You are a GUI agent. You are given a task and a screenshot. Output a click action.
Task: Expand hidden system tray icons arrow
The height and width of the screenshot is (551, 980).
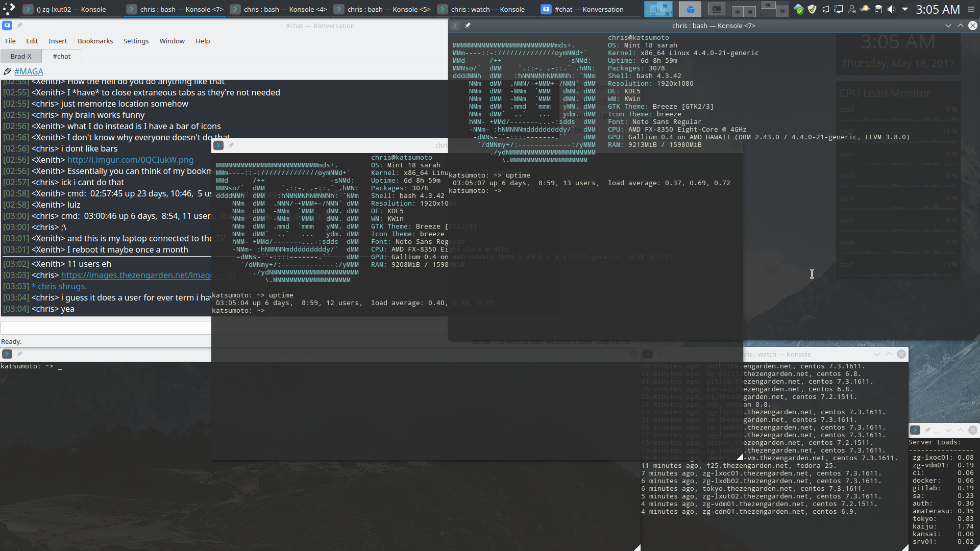(905, 9)
